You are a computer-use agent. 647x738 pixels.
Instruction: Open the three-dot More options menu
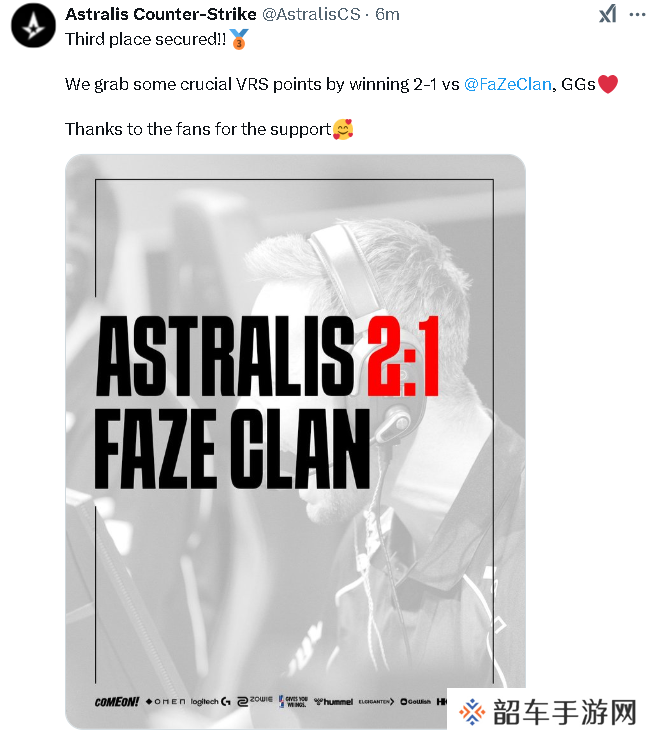click(x=637, y=14)
